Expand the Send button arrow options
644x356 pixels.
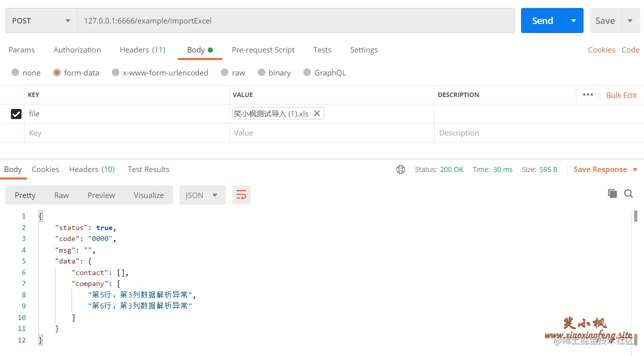[x=574, y=20]
